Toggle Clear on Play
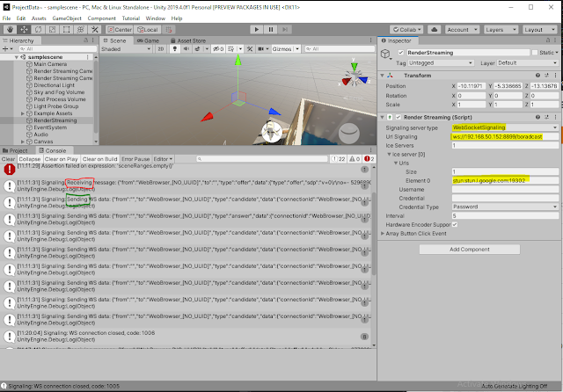Viewport: 563px width, 392px height. [x=61, y=159]
